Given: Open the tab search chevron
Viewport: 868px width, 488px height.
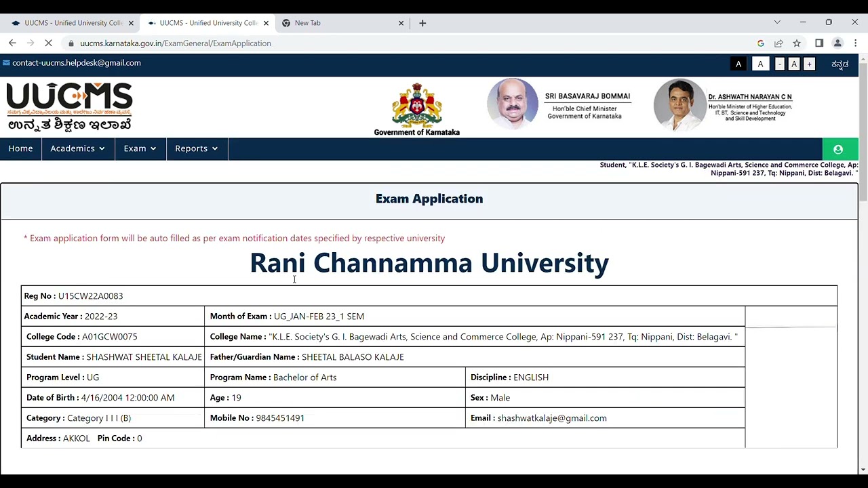Looking at the screenshot, I should pyautogui.click(x=777, y=22).
